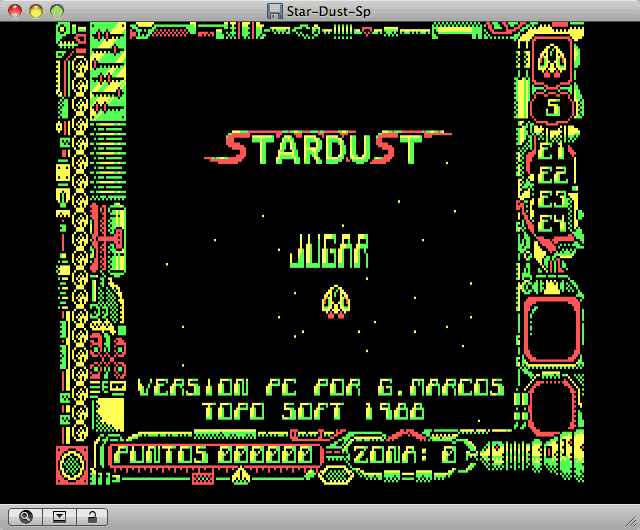This screenshot has height=530, width=640.
Task: Click the floppy disk icon in title bar
Action: 275,11
